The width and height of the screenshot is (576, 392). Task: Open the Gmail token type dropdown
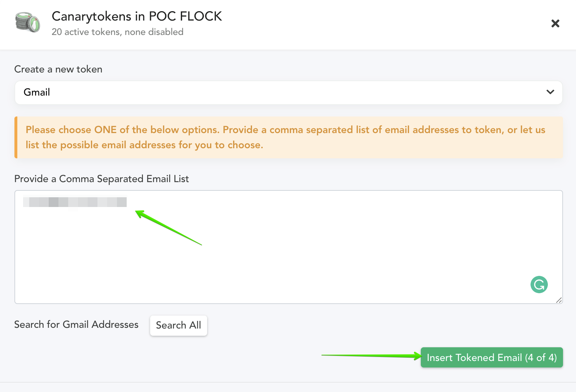coord(288,93)
